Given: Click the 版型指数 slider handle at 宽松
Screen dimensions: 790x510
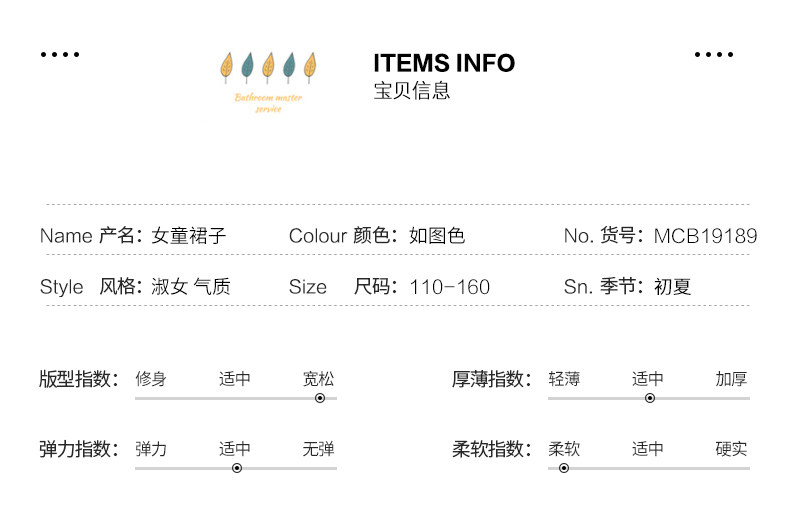Looking at the screenshot, I should [x=320, y=398].
